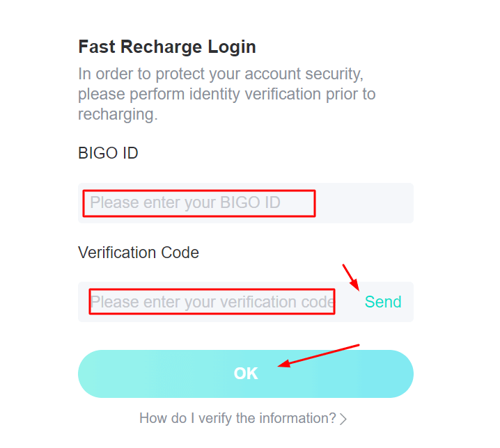Click the BIGO ID input field
This screenshot has width=500, height=448.
245,203
